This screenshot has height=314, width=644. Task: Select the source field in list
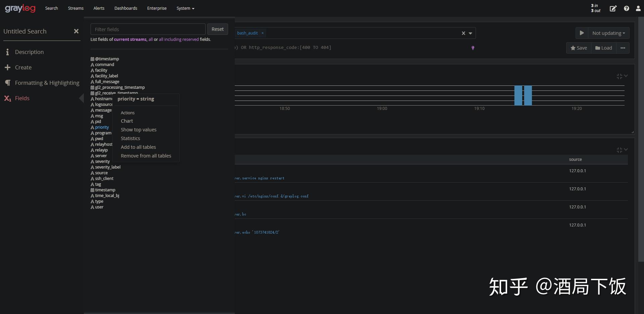coord(101,173)
